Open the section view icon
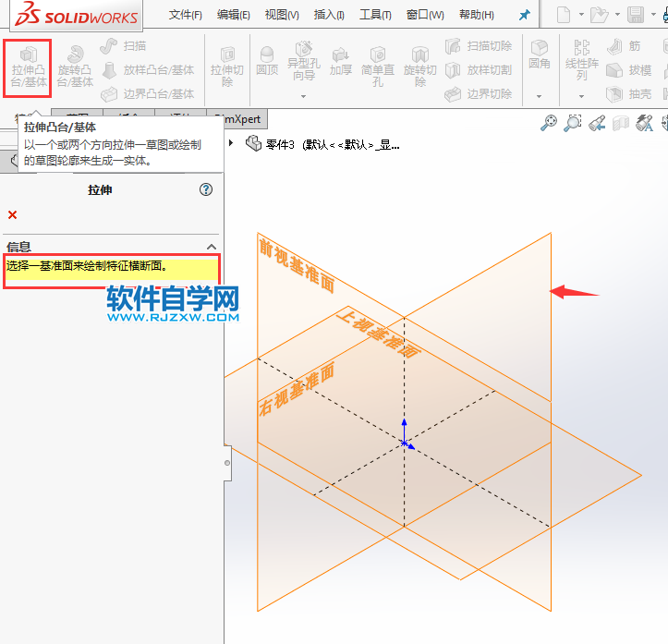 point(621,123)
